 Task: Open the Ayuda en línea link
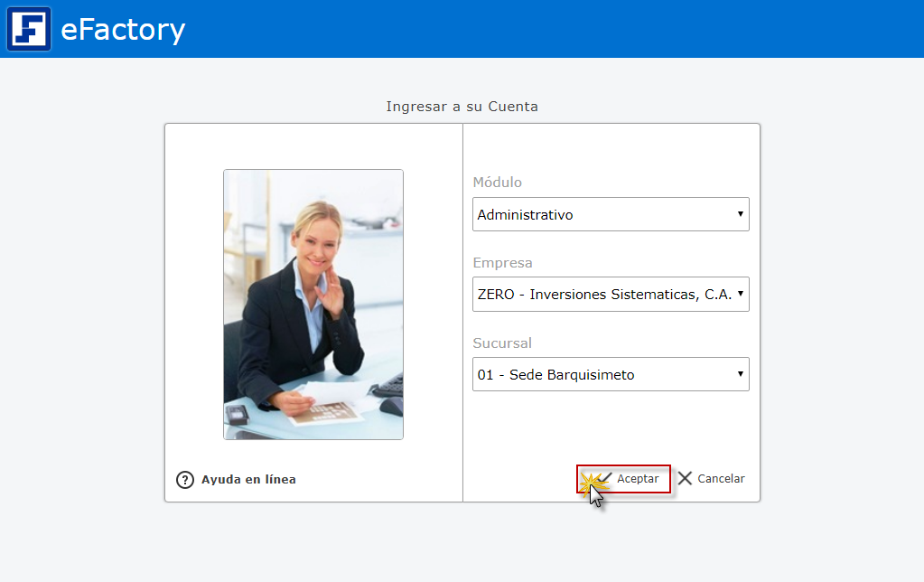pyautogui.click(x=248, y=480)
